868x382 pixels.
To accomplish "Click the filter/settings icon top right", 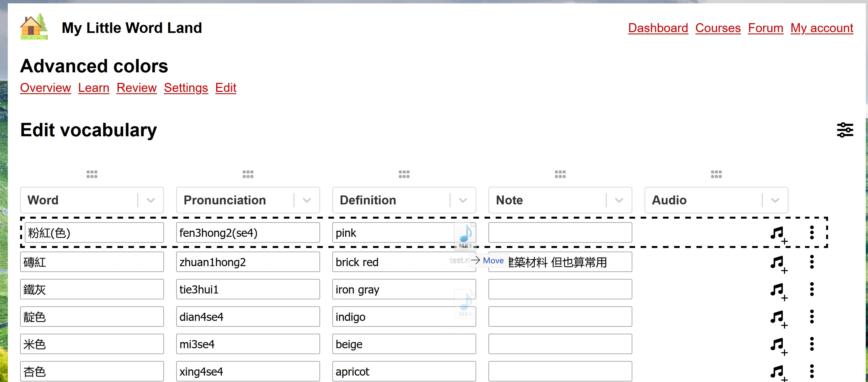I will (x=845, y=130).
